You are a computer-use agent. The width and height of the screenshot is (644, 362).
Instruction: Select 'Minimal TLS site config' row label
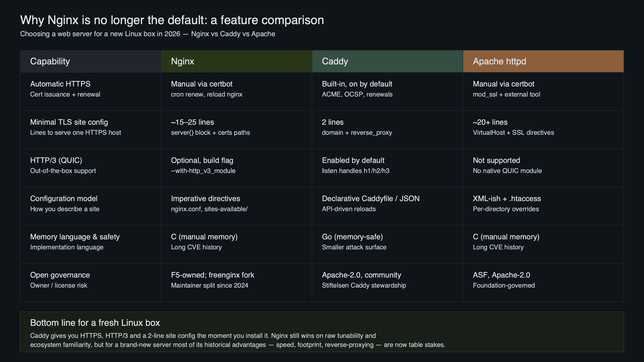[x=69, y=122]
